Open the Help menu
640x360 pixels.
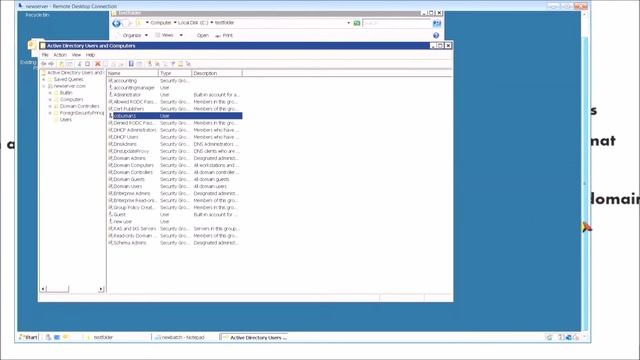[91, 55]
